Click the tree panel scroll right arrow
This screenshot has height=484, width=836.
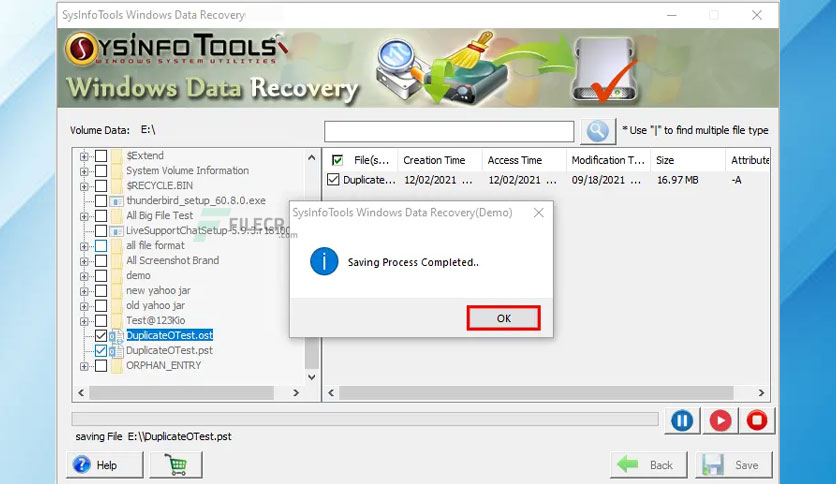pyautogui.click(x=296, y=393)
